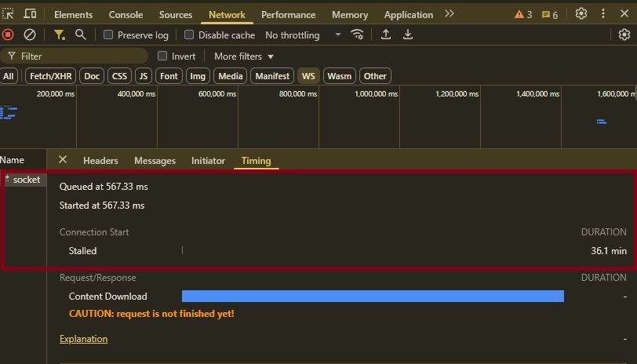Open the Explanation link
Viewport: 637px width, 364px height.
83,339
